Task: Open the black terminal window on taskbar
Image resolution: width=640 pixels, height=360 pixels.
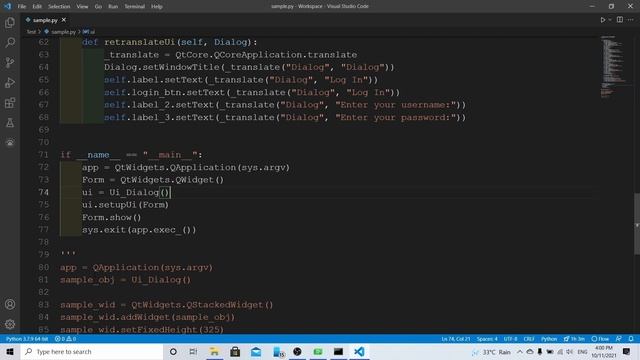Action: tap(338, 351)
